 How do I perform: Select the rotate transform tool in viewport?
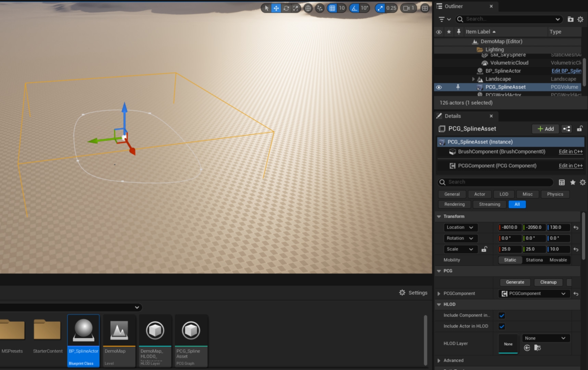tap(286, 8)
